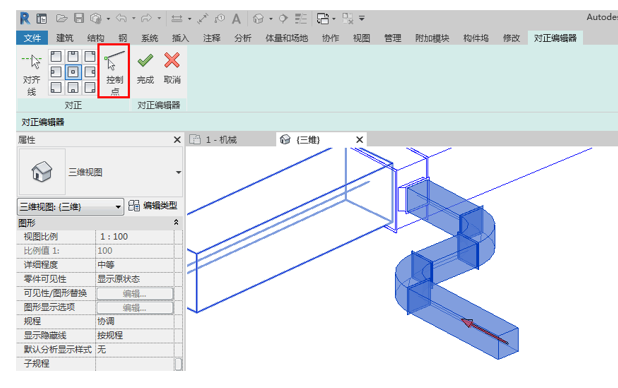Collapse the 图形 properties group
Image resolution: width=618 pixels, height=388 pixels.
pyautogui.click(x=176, y=223)
